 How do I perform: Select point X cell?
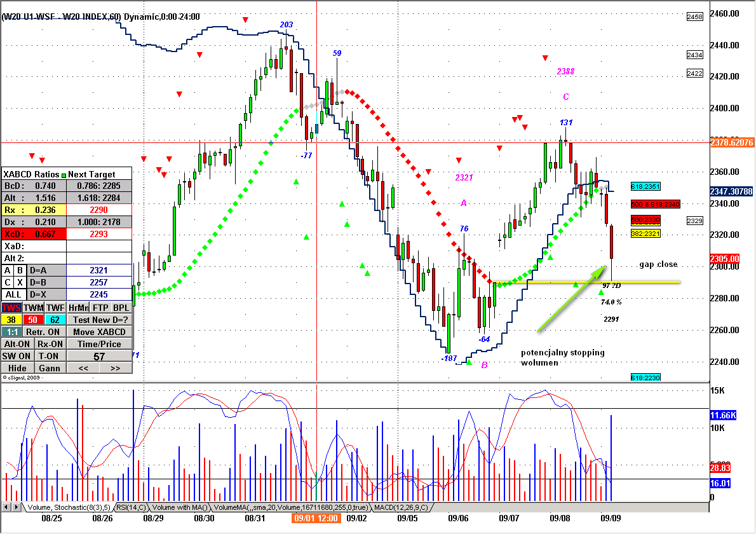coord(20,282)
